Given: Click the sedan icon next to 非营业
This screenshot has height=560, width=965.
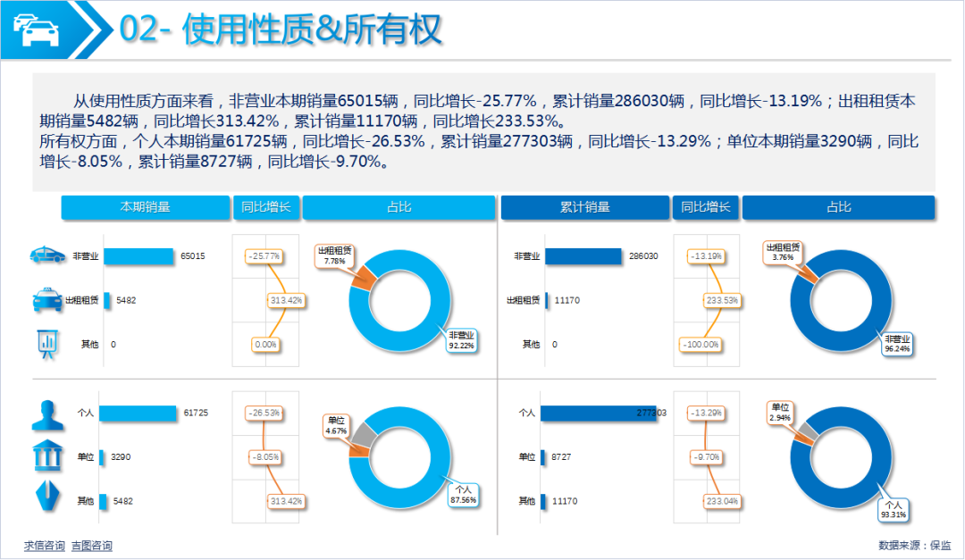Looking at the screenshot, I should coord(47,255).
